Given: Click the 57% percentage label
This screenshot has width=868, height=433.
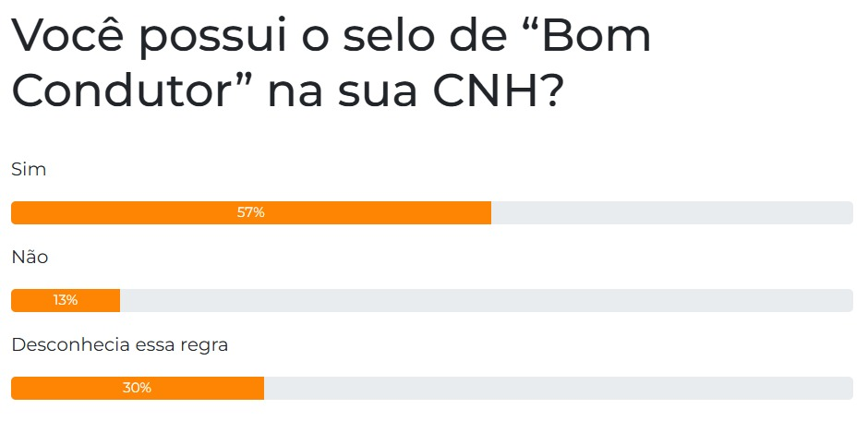Looking at the screenshot, I should click(x=250, y=212).
